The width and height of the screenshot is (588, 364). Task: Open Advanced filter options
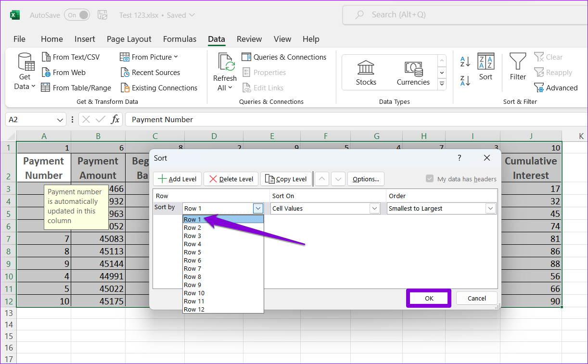coord(556,88)
